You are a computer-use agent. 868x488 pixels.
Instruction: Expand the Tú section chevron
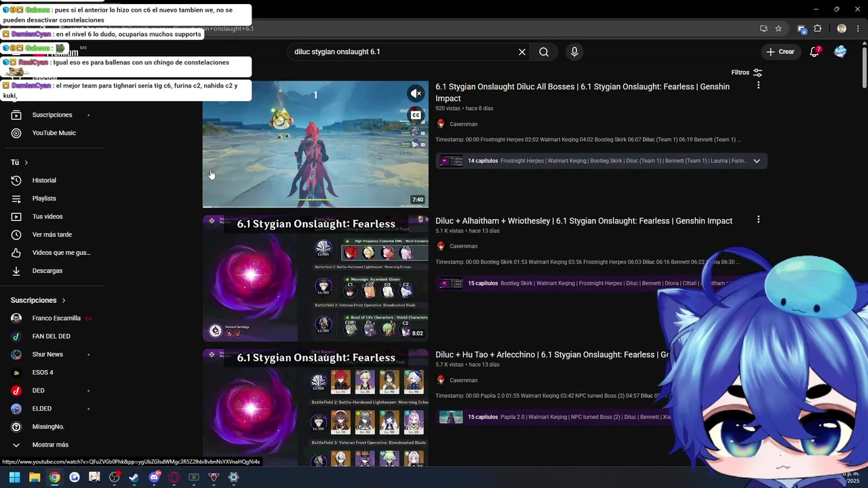coord(26,163)
